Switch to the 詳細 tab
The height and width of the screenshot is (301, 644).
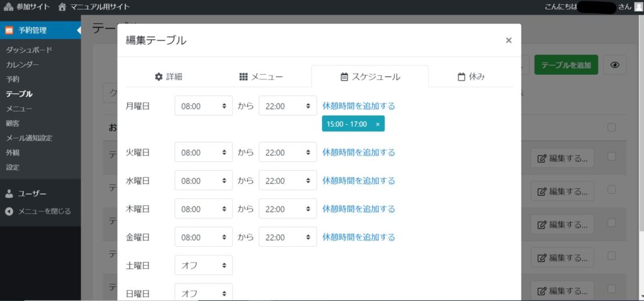[169, 77]
